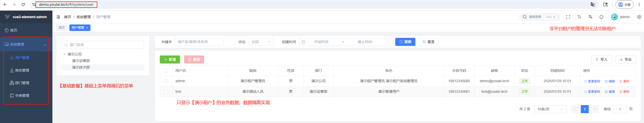Click the 首页 breadcrumb link
This screenshot has height=123, width=644.
[x=68, y=17]
